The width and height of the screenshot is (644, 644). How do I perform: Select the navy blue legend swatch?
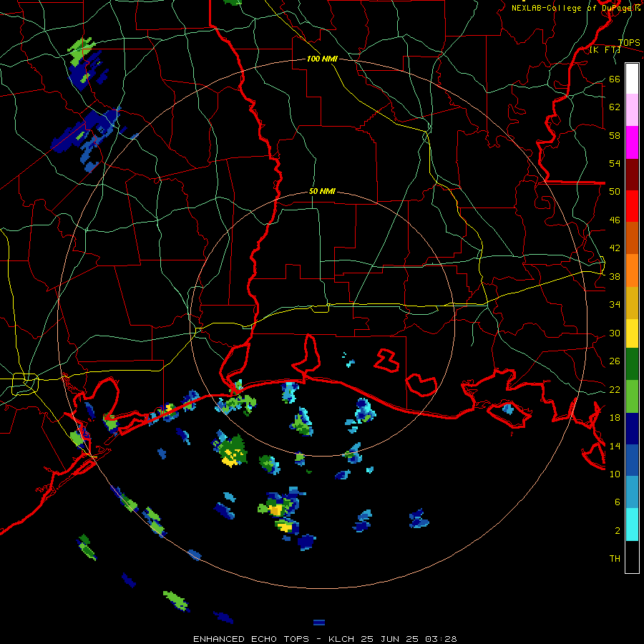632,429
